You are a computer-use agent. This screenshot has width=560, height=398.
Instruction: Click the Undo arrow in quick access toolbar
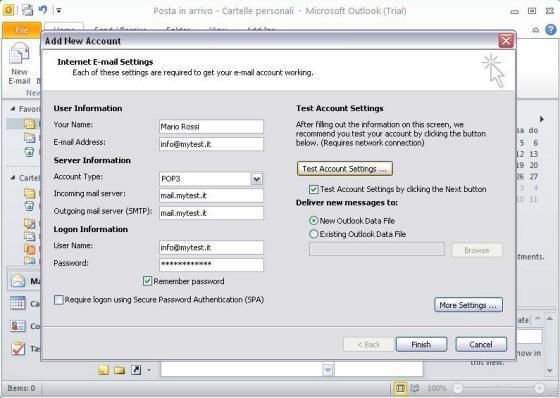pos(43,9)
